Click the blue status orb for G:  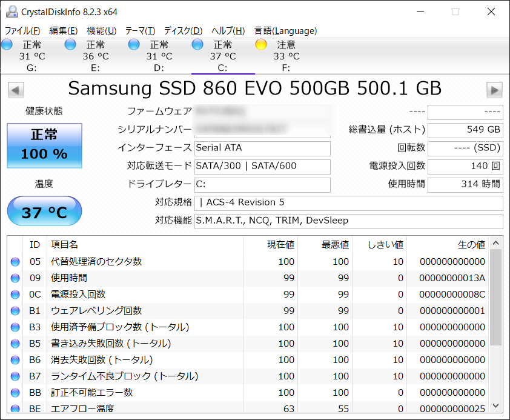(7, 44)
